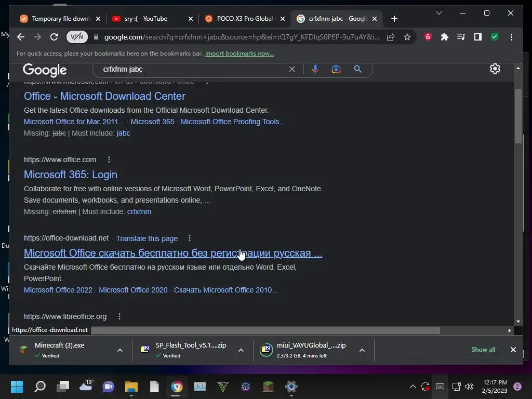532x399 pixels.
Task: Close the downloads bar
Action: 513,350
